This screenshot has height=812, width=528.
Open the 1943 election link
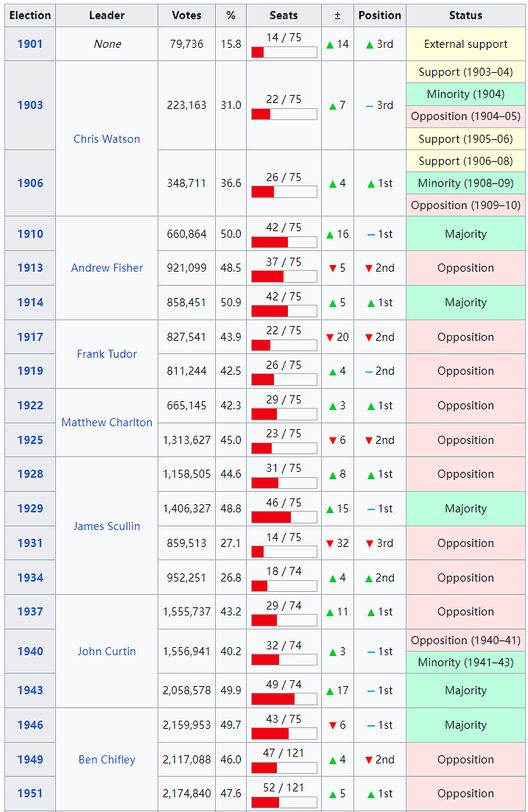(30, 691)
